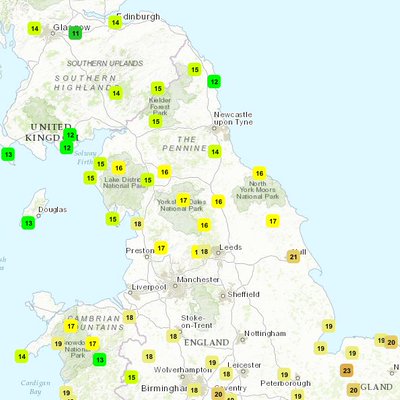Click the Kielder Forest Park label
Viewport: 400px width, 400px height.
click(160, 107)
